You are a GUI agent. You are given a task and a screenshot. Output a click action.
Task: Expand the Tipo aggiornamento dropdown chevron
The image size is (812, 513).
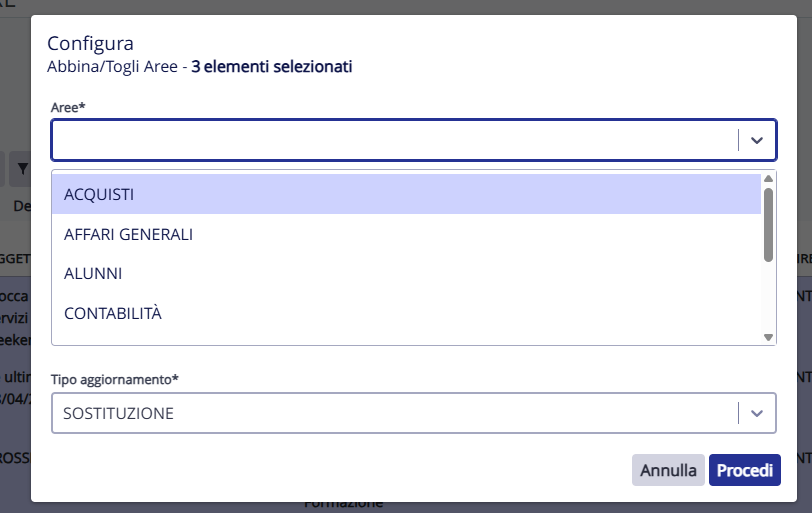point(757,413)
